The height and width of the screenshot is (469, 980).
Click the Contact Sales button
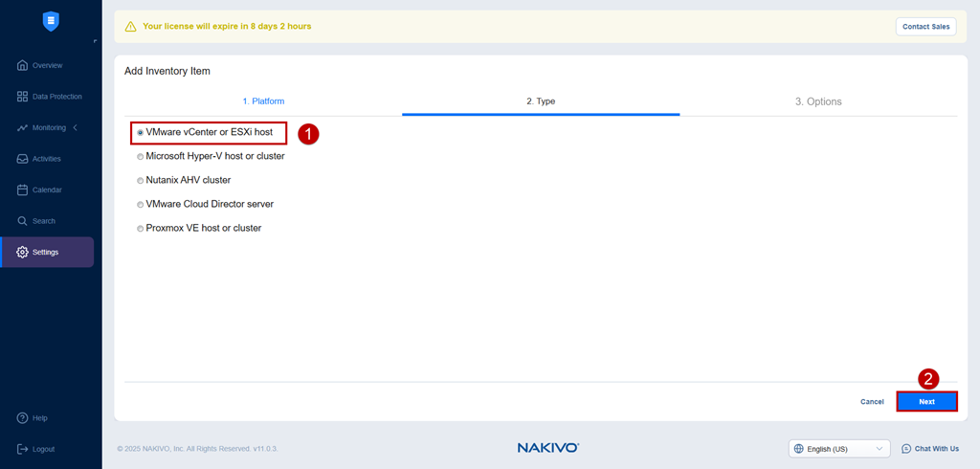pos(925,27)
